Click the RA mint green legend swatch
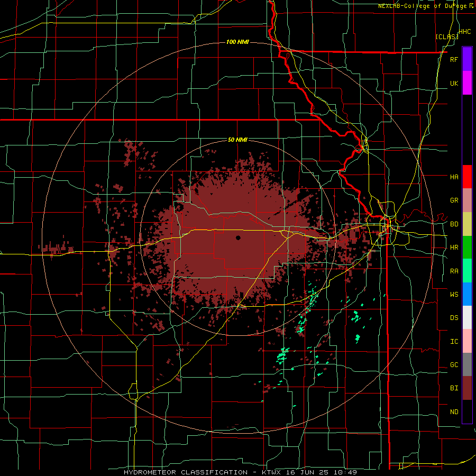The height and width of the screenshot is (476, 476). (467, 271)
